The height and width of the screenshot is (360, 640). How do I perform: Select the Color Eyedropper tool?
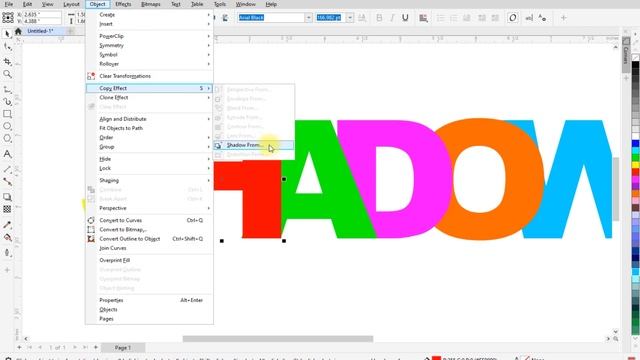coord(7,225)
